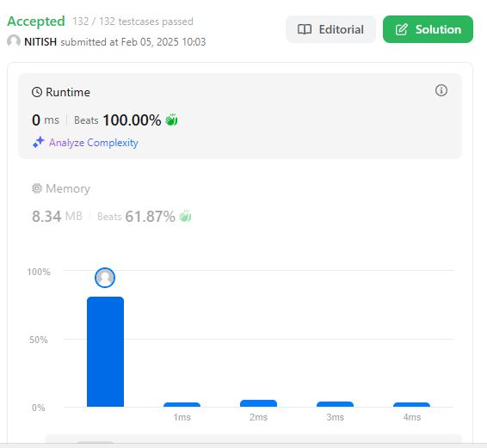Click the 1ms runtime distribution bar
The height and width of the screenshot is (448, 487).
click(x=182, y=404)
